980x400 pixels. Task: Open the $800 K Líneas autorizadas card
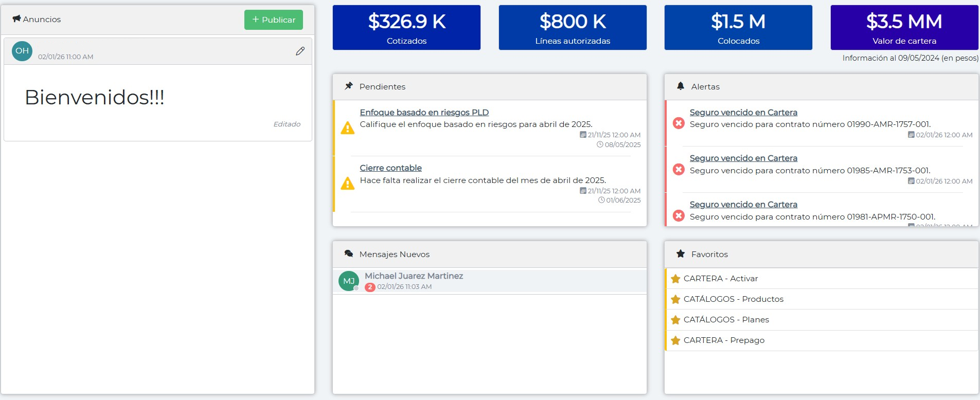pos(573,28)
